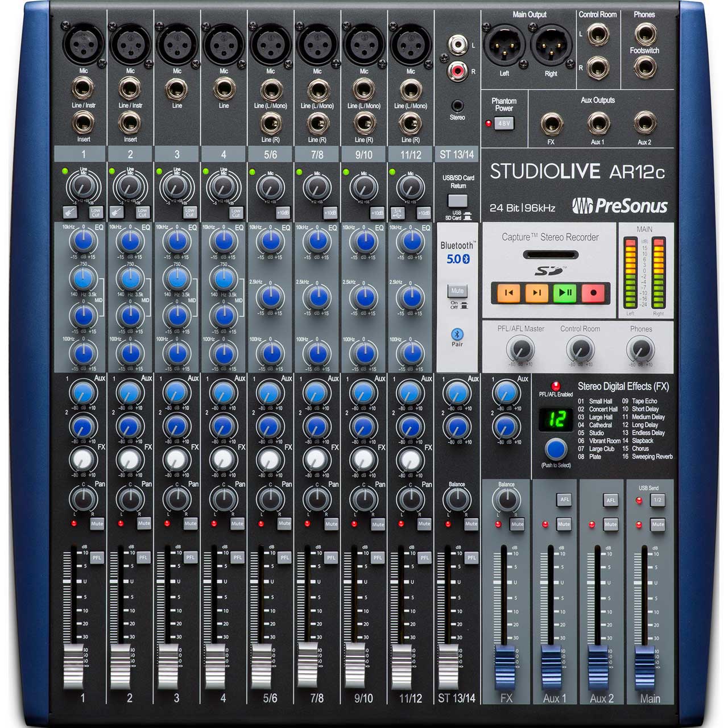Engage the AFL button on Aux 2
The height and width of the screenshot is (728, 728).
[x=611, y=499]
